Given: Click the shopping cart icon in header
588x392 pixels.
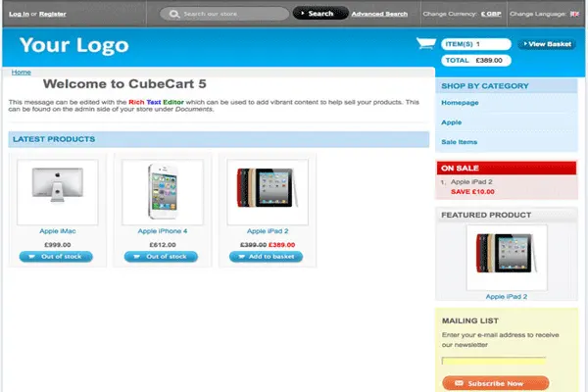Looking at the screenshot, I should (x=426, y=43).
